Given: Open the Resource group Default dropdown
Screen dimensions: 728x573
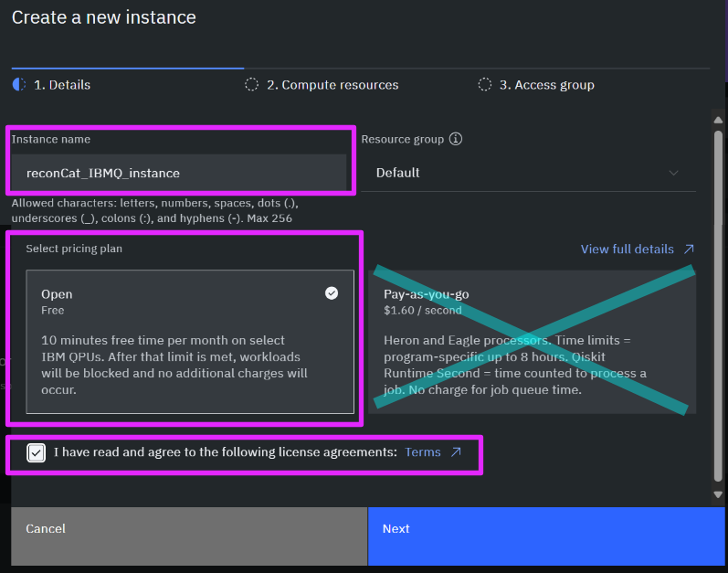Looking at the screenshot, I should click(x=528, y=173).
